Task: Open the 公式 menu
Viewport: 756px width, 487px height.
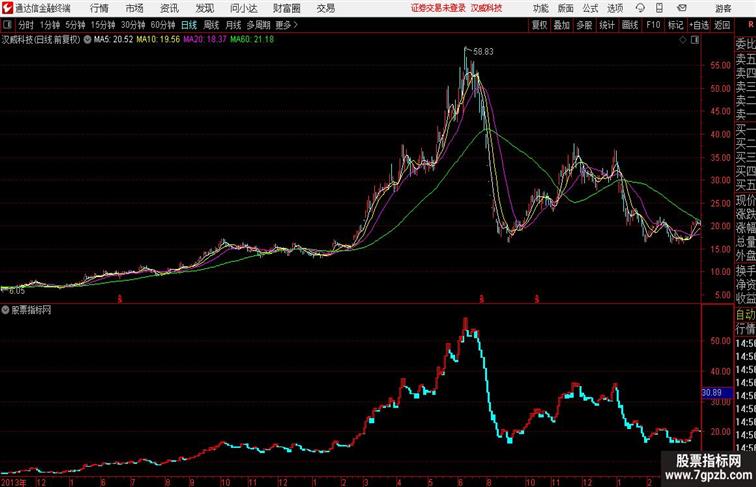Action: [x=590, y=8]
